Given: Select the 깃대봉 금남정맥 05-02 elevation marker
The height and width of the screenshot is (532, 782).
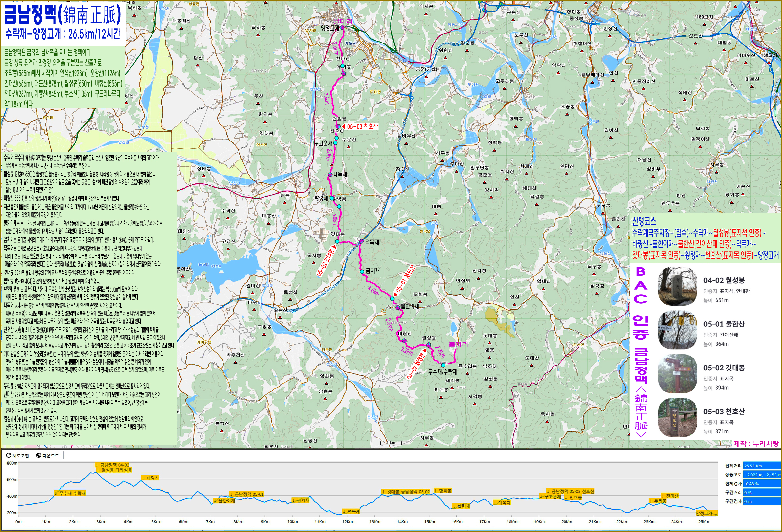Looking at the screenshot, I should point(406,492).
